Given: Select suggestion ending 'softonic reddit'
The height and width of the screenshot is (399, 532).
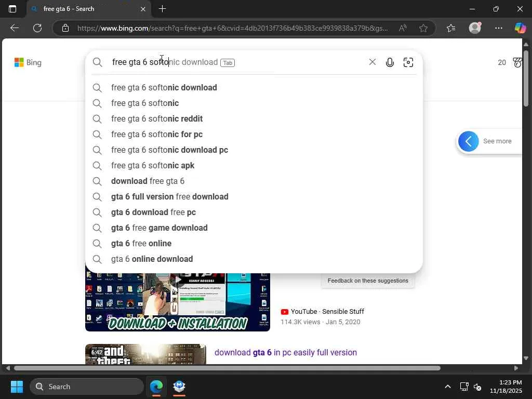Looking at the screenshot, I should 254,119.
